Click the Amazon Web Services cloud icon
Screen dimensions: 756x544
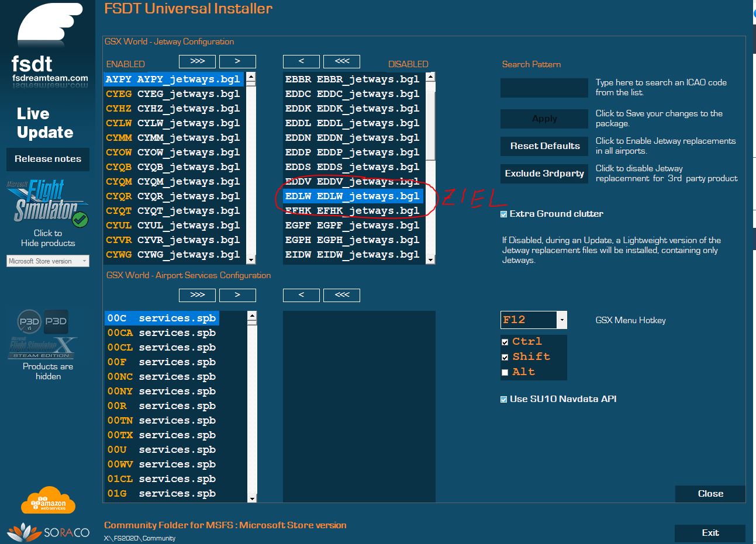pyautogui.click(x=49, y=500)
